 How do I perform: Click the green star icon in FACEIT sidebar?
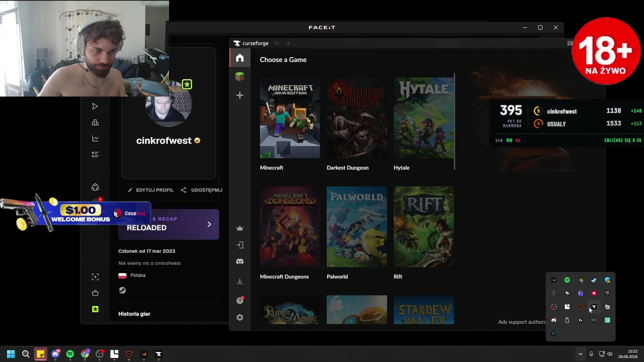click(95, 309)
